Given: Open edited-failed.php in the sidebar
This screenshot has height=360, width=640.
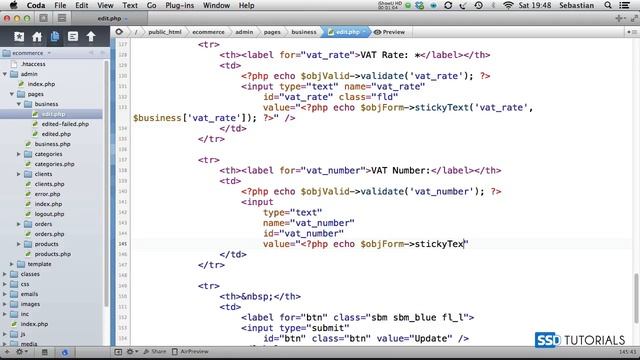Looking at the screenshot, I should click(x=65, y=124).
